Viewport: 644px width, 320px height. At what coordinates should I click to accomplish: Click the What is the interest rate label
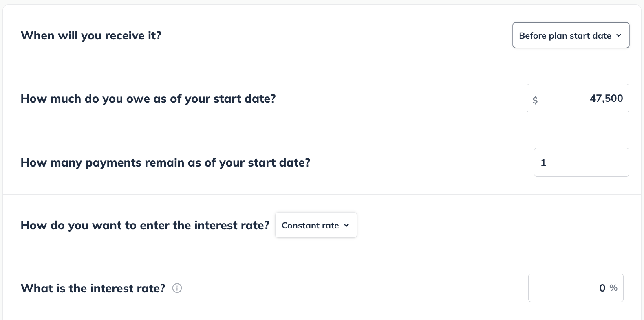pos(93,288)
